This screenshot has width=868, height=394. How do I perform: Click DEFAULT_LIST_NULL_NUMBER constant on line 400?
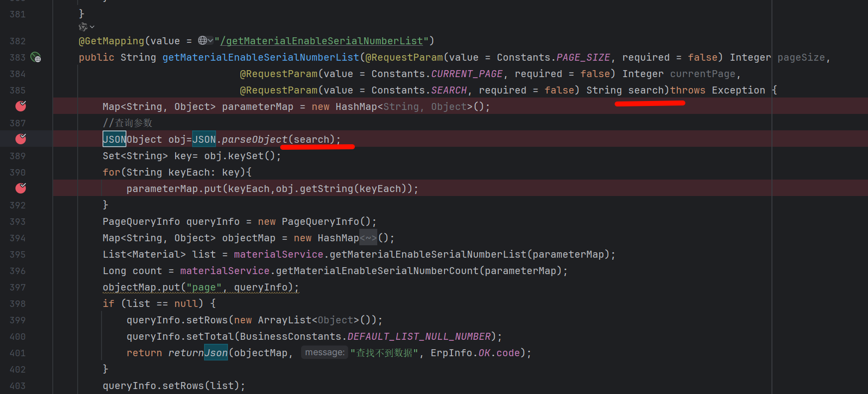(419, 337)
